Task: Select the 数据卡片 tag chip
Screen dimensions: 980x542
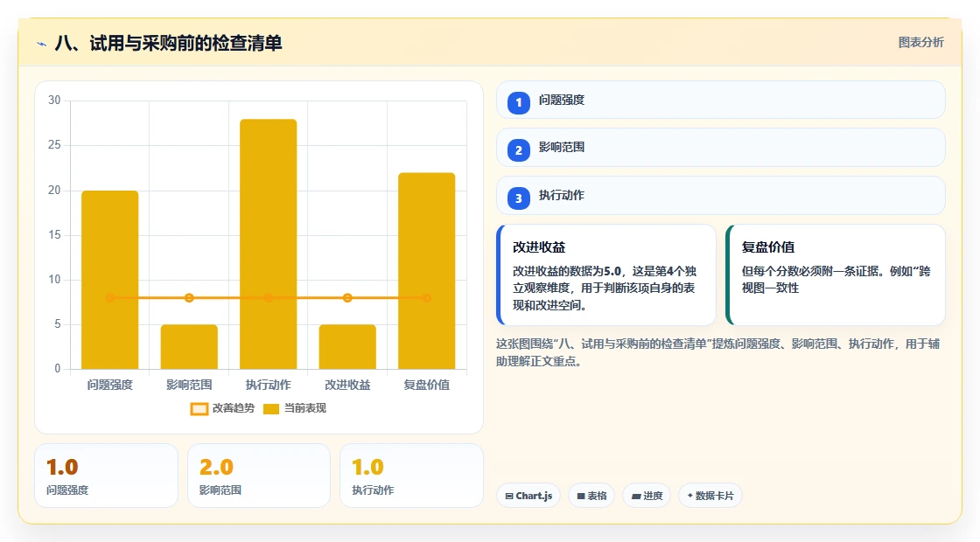Action: 710,496
